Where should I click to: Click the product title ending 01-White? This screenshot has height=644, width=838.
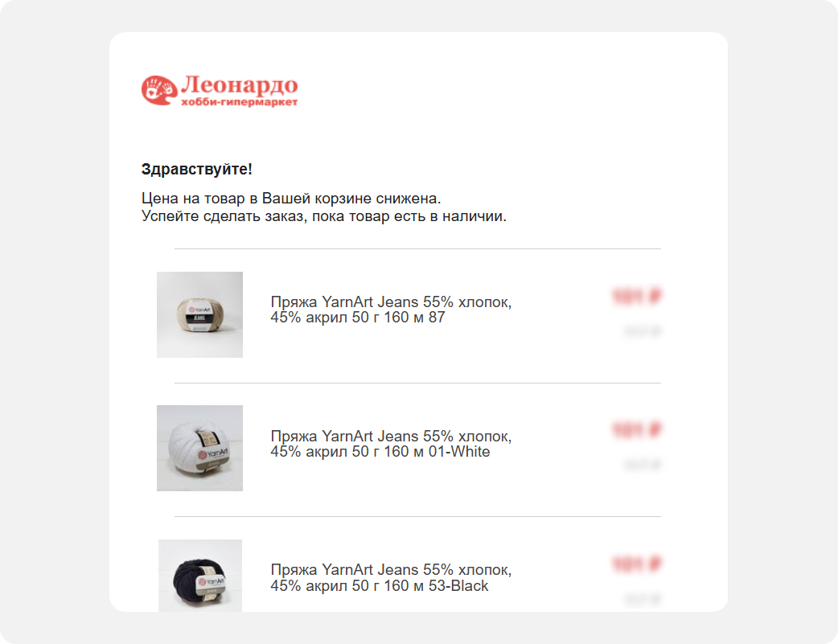point(391,444)
